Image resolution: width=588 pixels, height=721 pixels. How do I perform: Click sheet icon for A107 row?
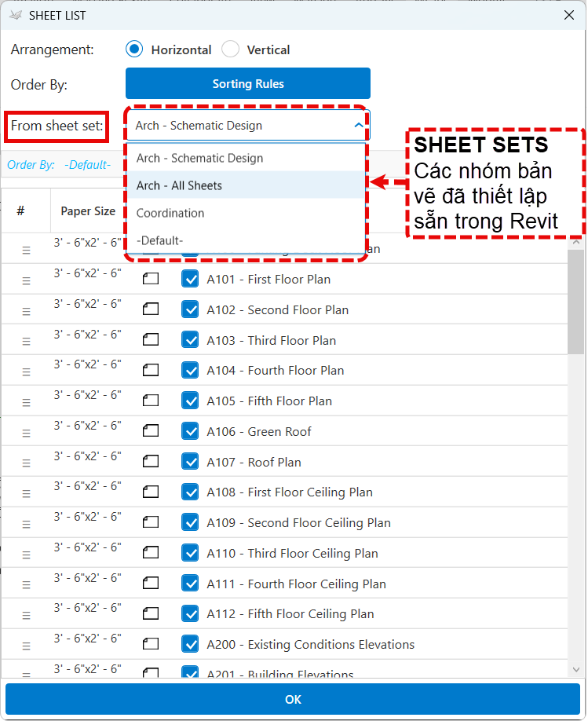[x=151, y=461]
